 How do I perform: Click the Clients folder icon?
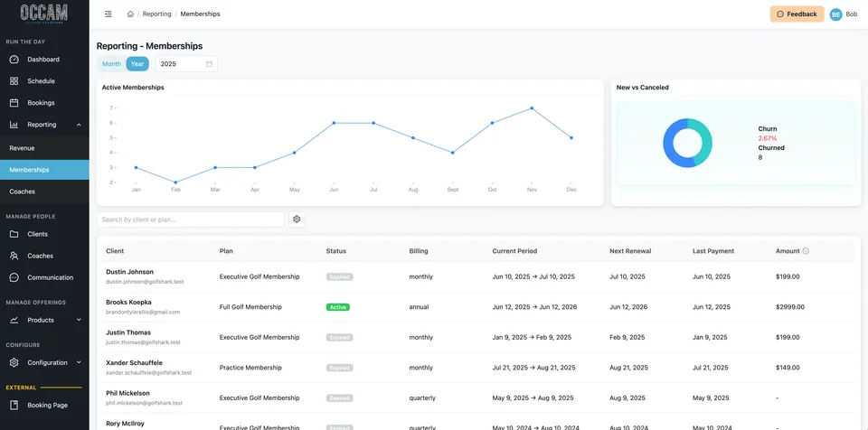tap(14, 234)
